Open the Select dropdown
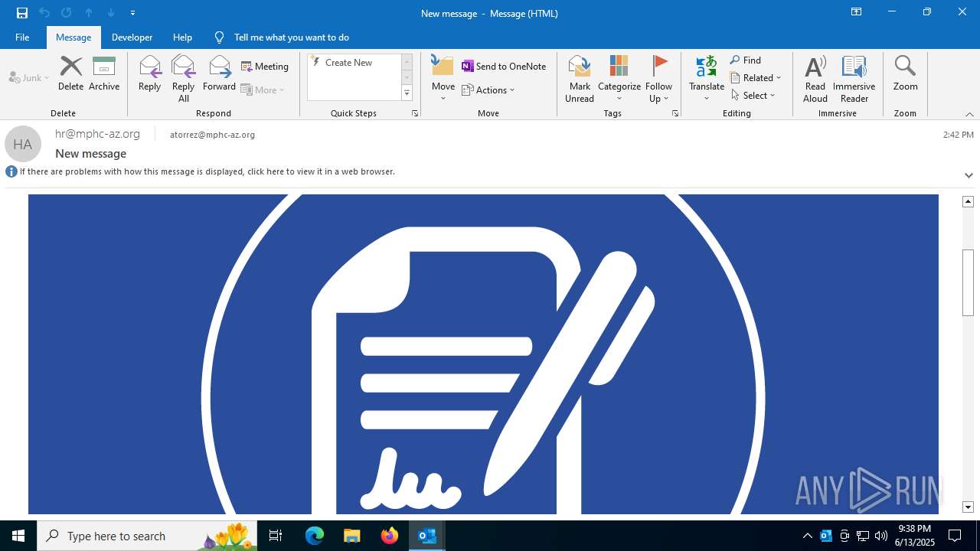Screen dimensions: 980x551 753,95
